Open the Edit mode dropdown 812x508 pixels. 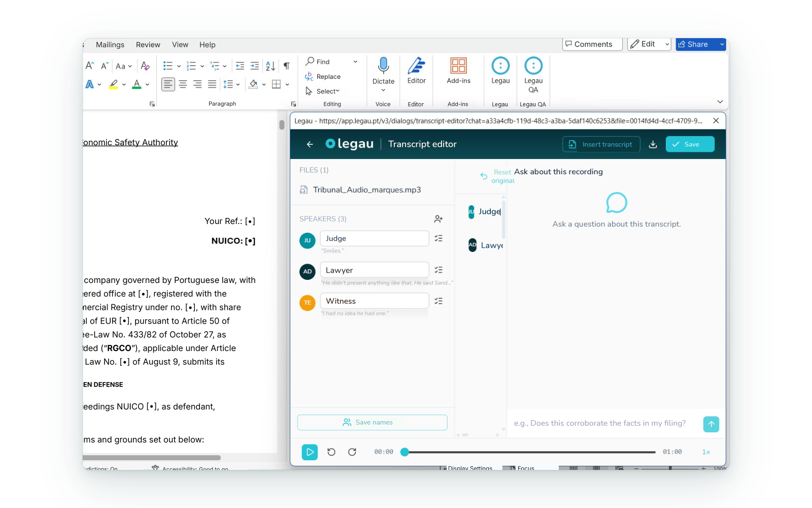pos(667,45)
